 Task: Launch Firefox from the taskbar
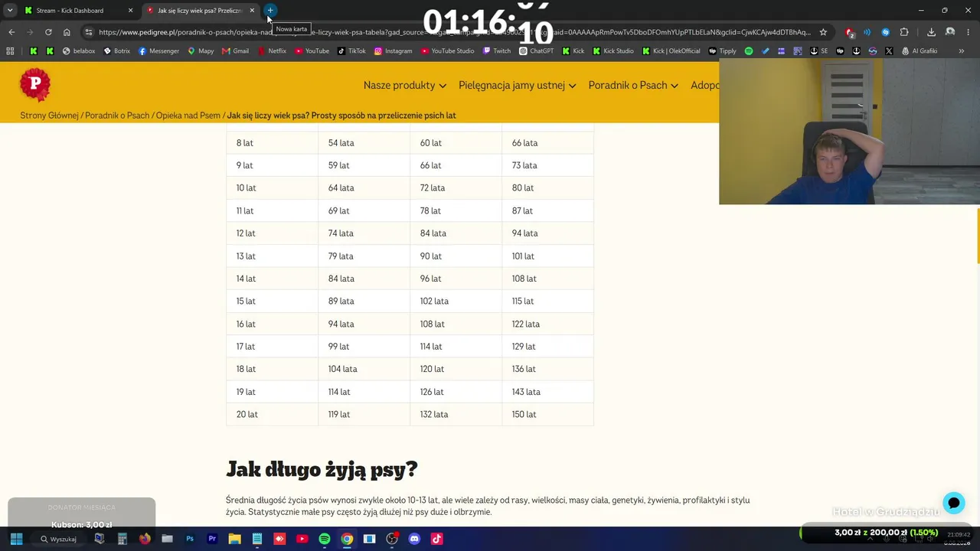click(145, 539)
